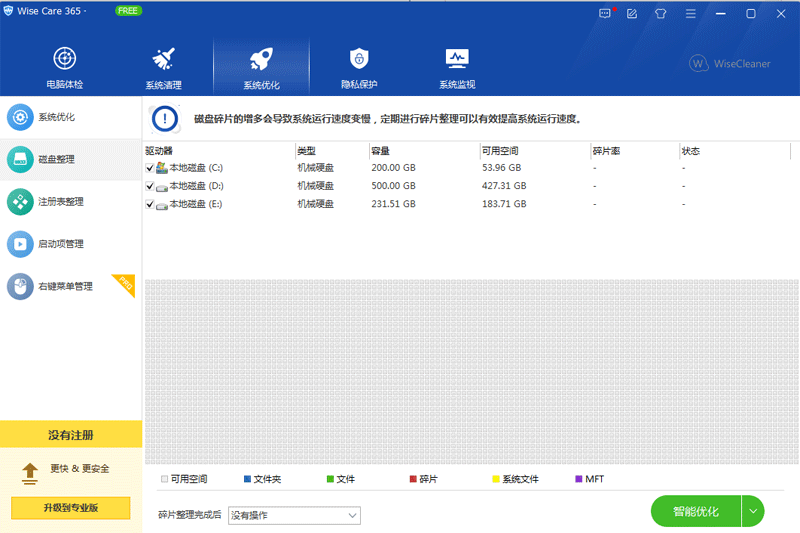Open the 碎片整理完成后 action dropdown
The height and width of the screenshot is (533, 800).
click(x=294, y=515)
